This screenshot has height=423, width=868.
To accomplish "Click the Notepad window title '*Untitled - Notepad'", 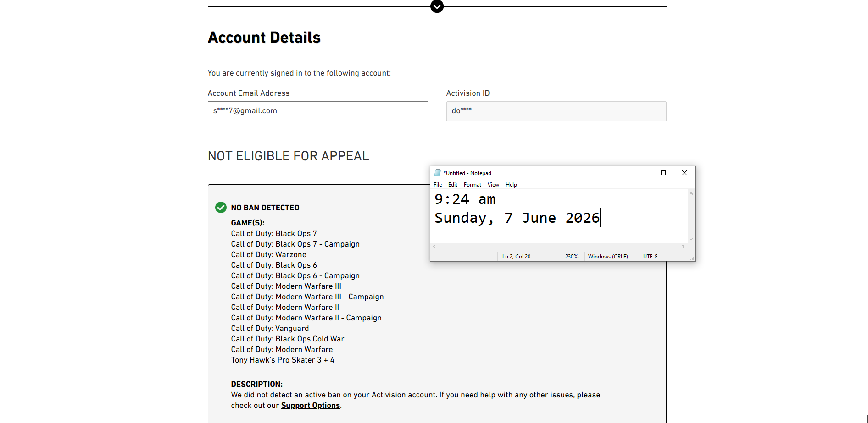I will [x=467, y=173].
